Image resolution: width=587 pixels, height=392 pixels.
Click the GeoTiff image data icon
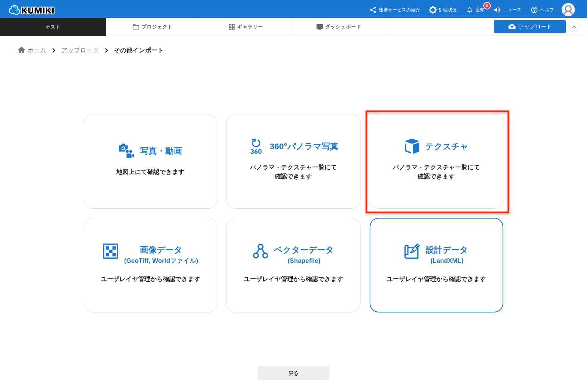click(x=111, y=251)
